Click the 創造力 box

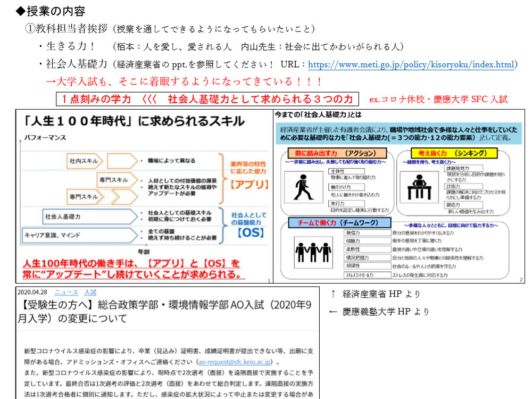coord(463,205)
